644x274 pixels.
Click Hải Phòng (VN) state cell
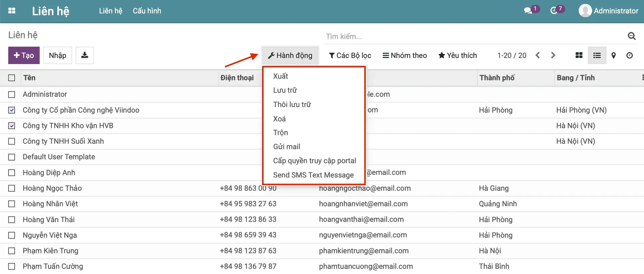581,110
